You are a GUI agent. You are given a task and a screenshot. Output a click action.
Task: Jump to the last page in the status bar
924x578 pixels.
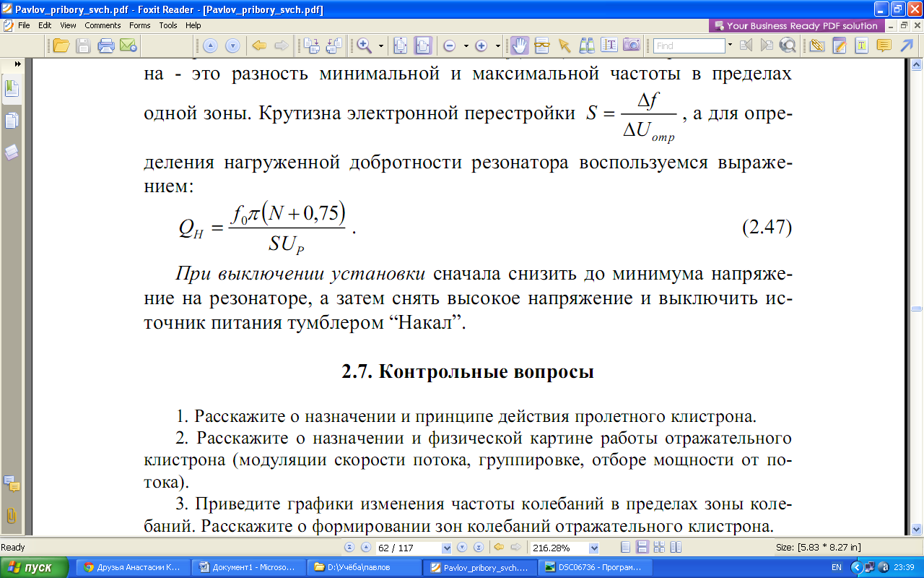tap(477, 548)
